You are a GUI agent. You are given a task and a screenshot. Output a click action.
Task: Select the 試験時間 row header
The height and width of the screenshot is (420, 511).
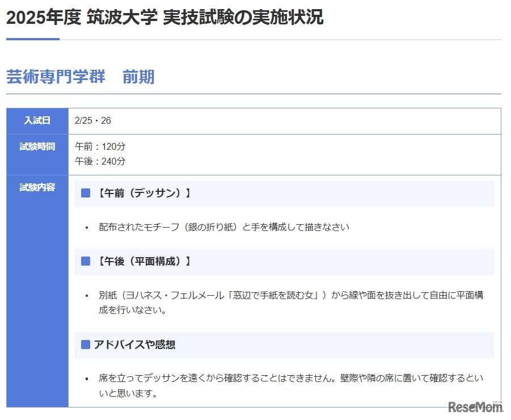pos(36,146)
